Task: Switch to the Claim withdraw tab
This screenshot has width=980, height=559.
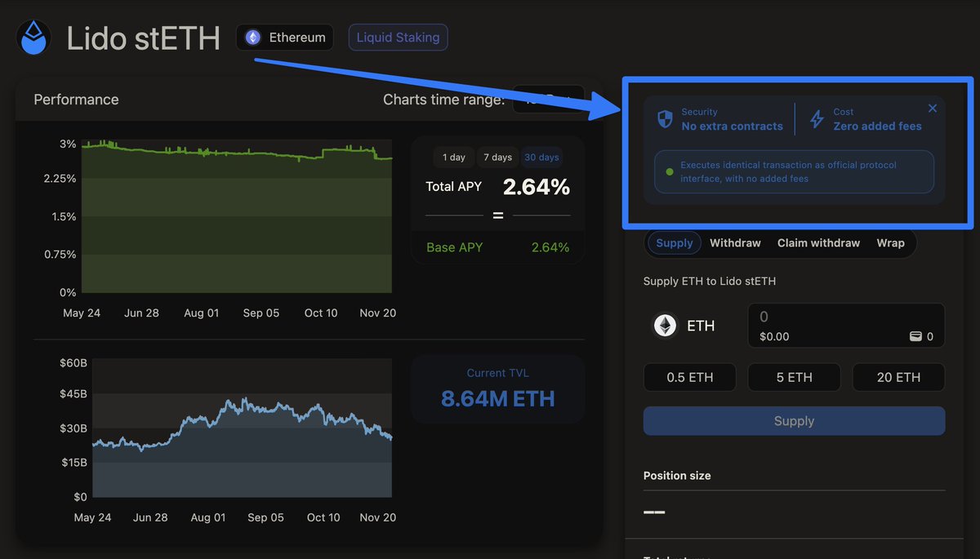Action: click(818, 243)
